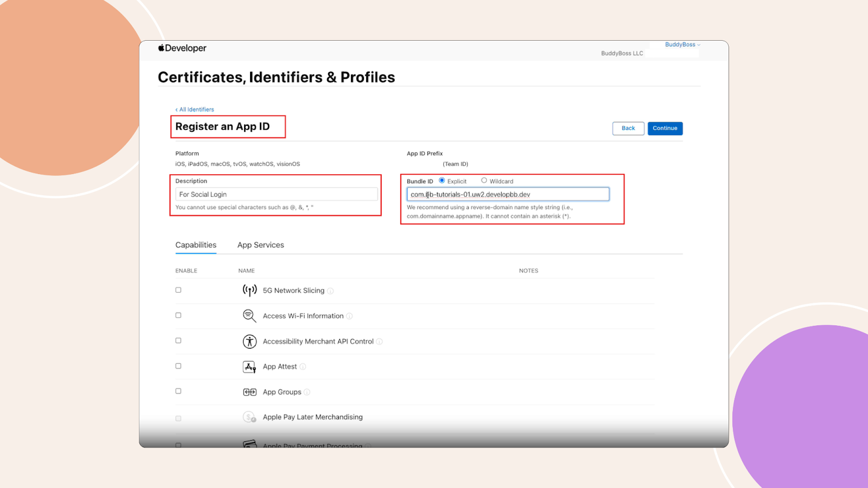Screen dimensions: 868x488
Task: Click the NAME column header
Action: tap(246, 271)
